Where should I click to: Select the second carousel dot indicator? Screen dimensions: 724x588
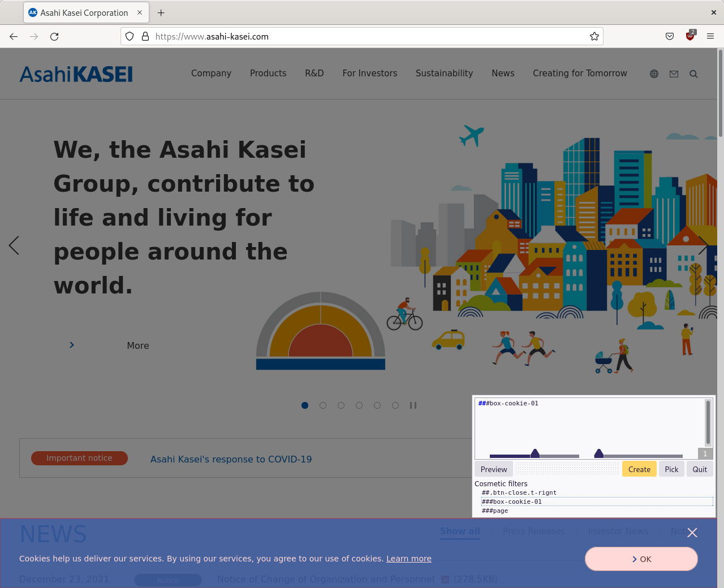tap(322, 405)
